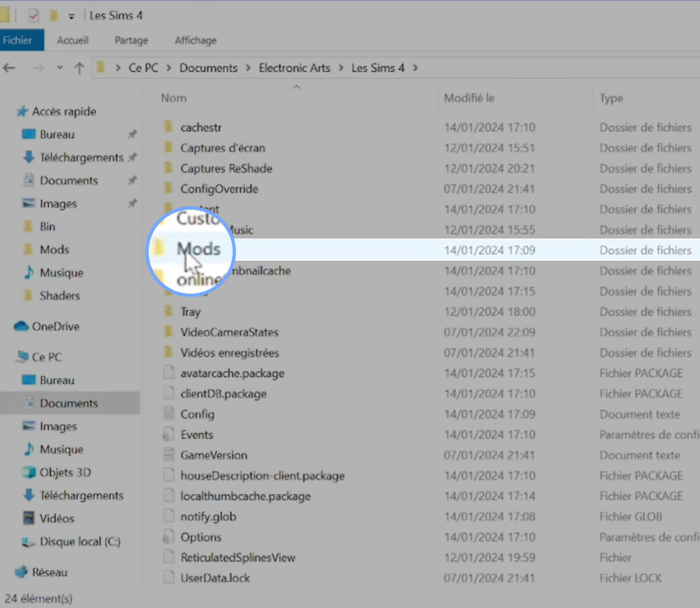The image size is (700, 608).
Task: Select the Config text document icon
Action: (x=168, y=414)
